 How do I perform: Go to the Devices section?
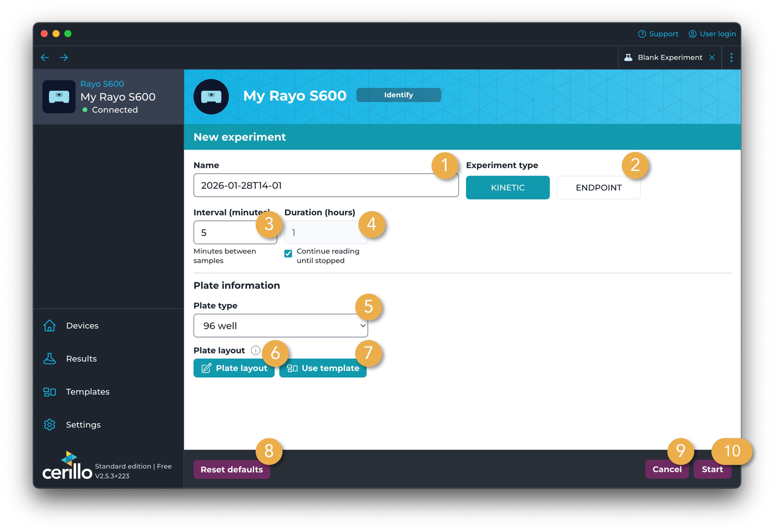82,326
